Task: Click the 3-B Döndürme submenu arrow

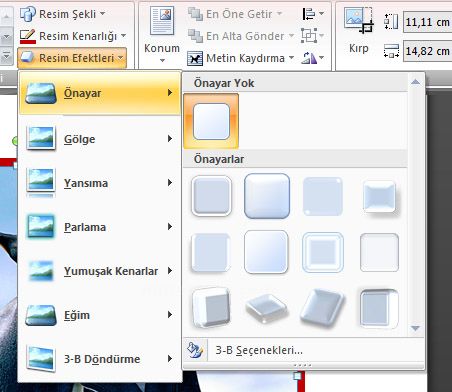Action: click(x=170, y=359)
